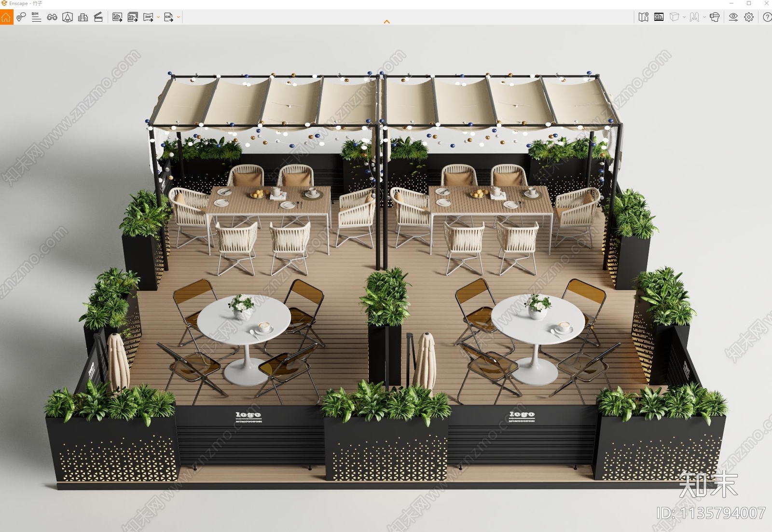
Task: Expand the navigation mode dropdown arrow
Action: click(x=704, y=17)
